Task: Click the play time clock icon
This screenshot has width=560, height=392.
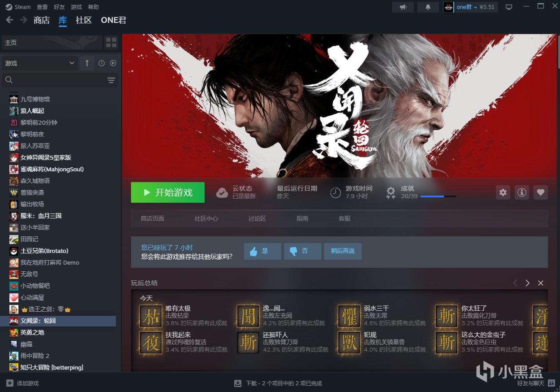Action: pyautogui.click(x=335, y=193)
